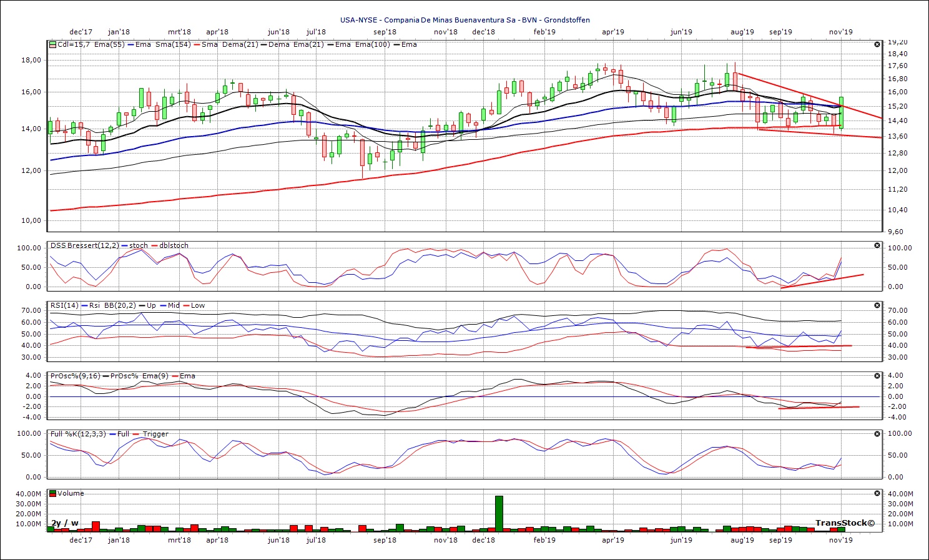Click the red Trigger legend swatch

point(136,434)
